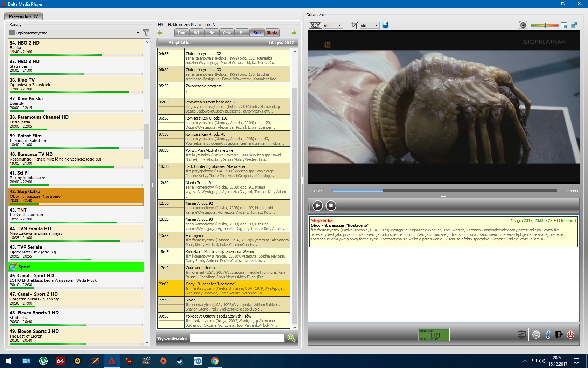Open settings with the gear icon

point(536,335)
